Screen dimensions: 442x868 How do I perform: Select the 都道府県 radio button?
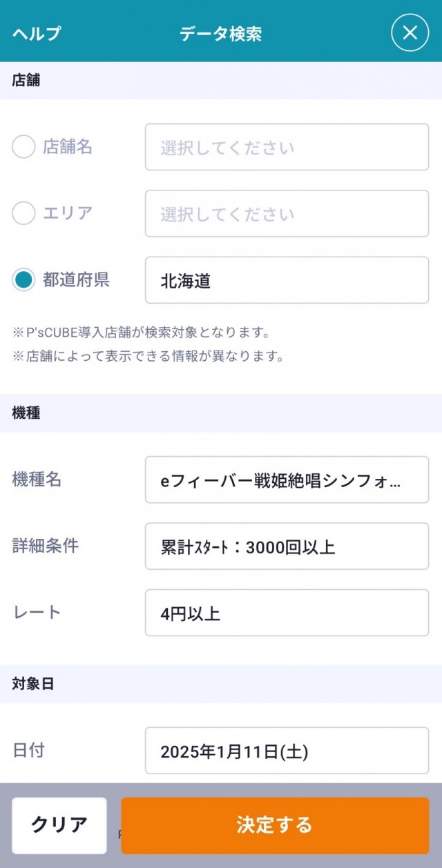[23, 280]
